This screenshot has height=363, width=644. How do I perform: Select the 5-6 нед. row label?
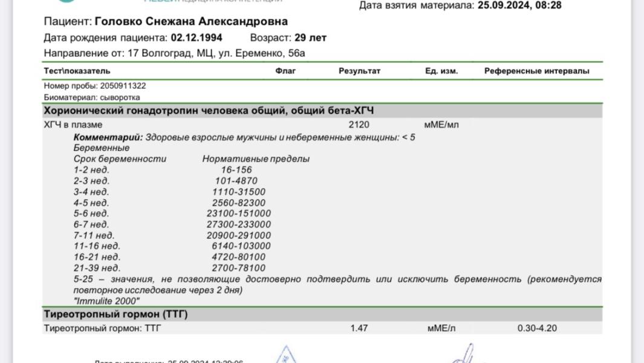click(91, 214)
